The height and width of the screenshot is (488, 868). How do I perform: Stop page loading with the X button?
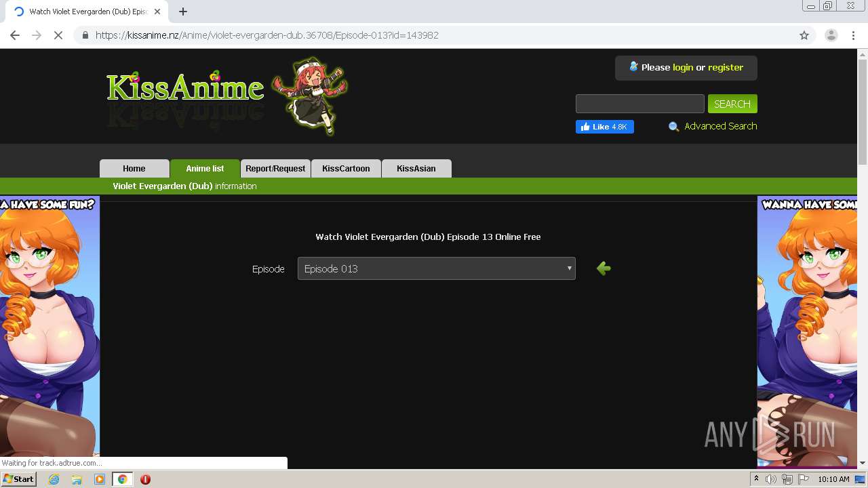58,35
